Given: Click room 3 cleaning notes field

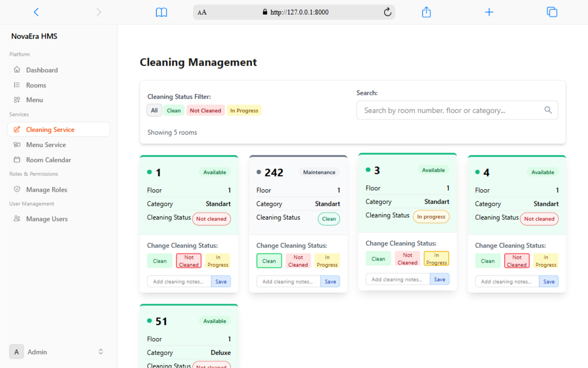Looking at the screenshot, I should coord(398,279).
